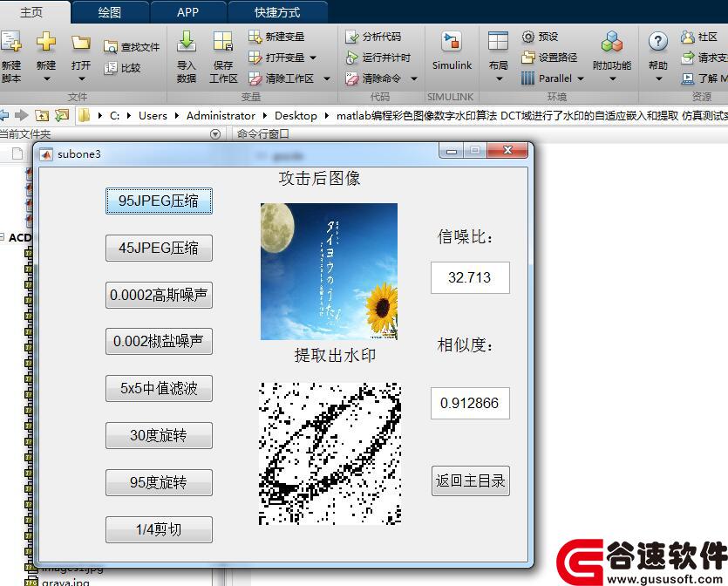728x586 pixels.
Task: Click Administrator in the address path
Action: point(221,116)
